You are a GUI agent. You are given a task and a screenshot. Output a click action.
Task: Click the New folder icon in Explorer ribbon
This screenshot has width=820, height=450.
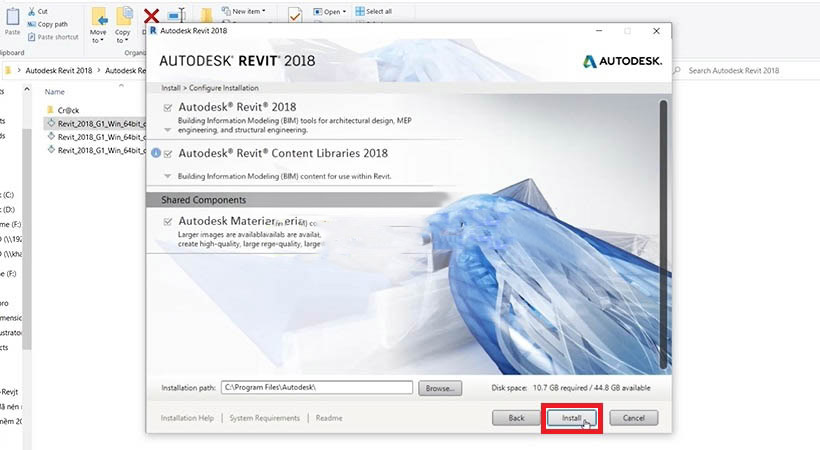tap(207, 16)
